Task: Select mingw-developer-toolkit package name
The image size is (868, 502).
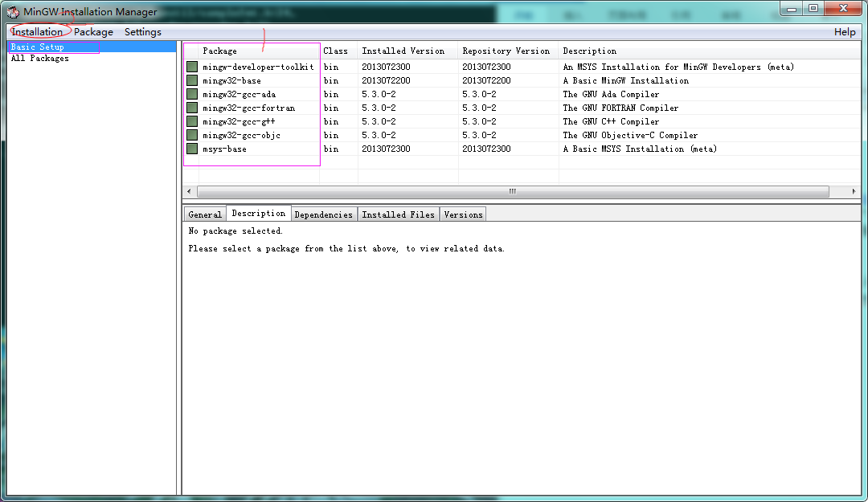Action: coord(258,67)
